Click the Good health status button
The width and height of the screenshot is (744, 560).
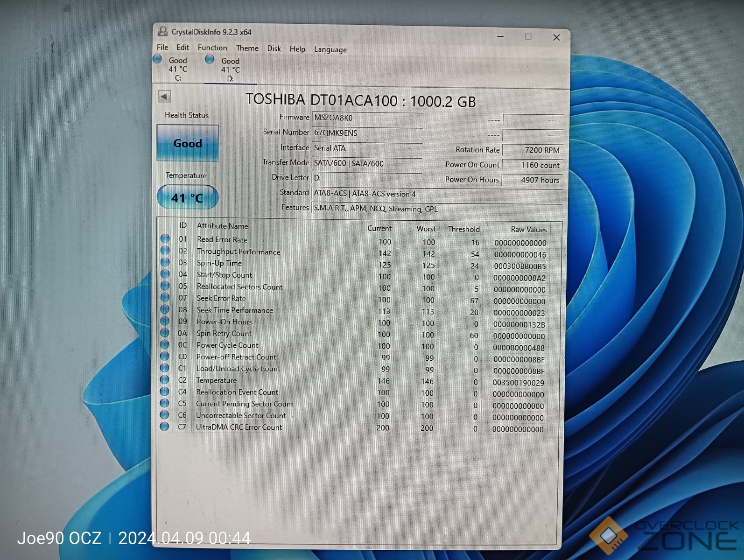click(188, 143)
